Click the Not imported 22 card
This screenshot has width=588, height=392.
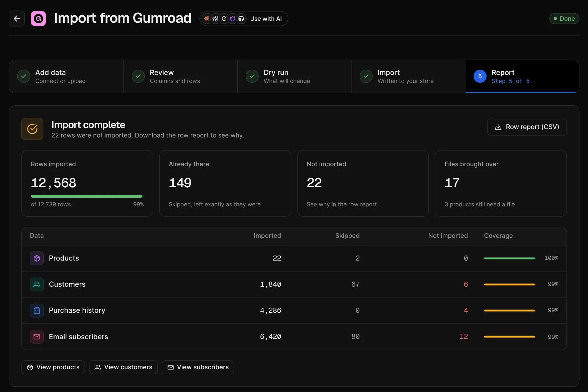(363, 183)
